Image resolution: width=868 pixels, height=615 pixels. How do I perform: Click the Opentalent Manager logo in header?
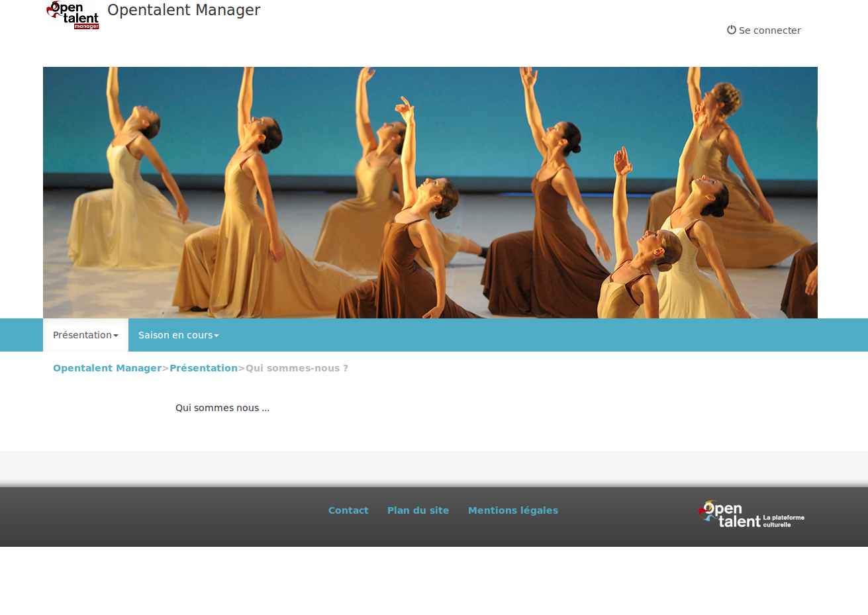click(72, 13)
